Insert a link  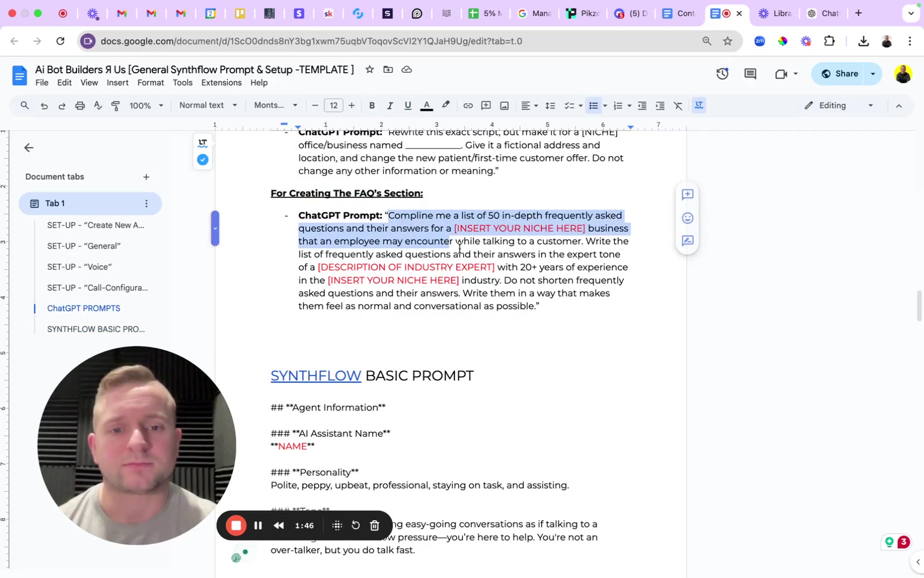coord(468,105)
